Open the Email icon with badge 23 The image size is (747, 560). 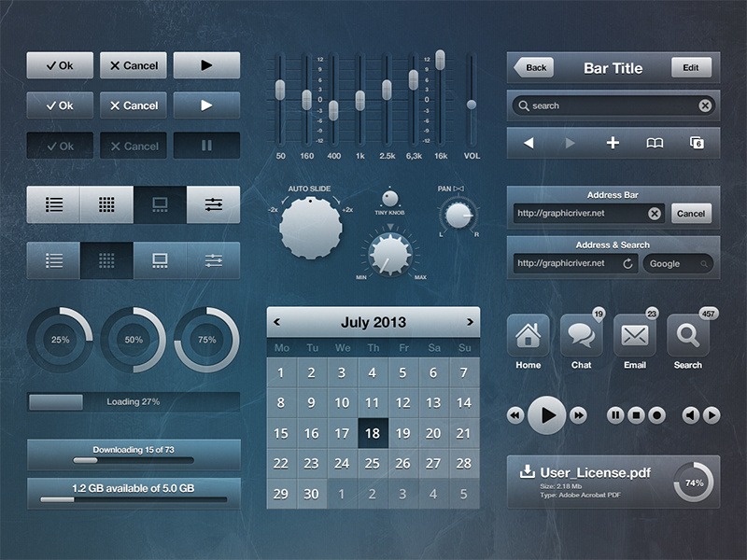635,335
